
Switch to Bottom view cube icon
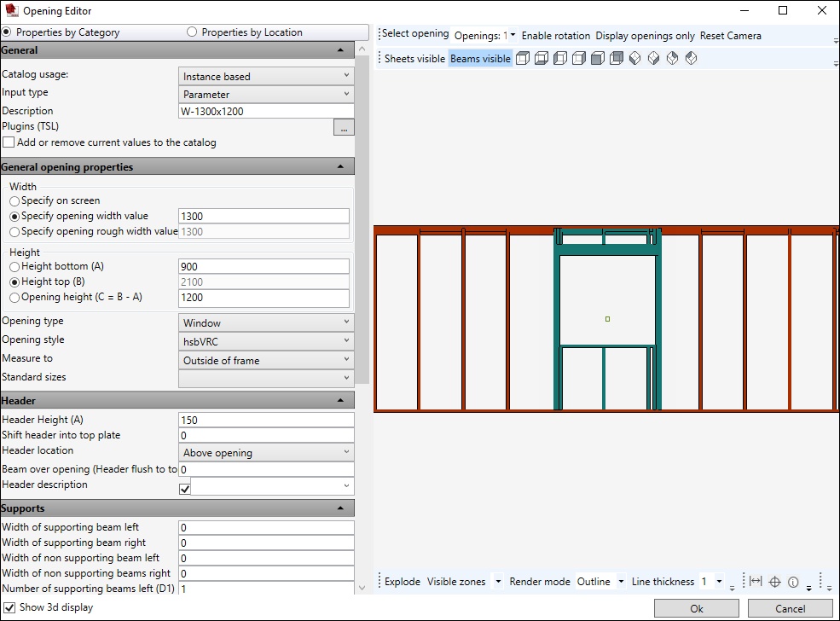click(x=542, y=58)
